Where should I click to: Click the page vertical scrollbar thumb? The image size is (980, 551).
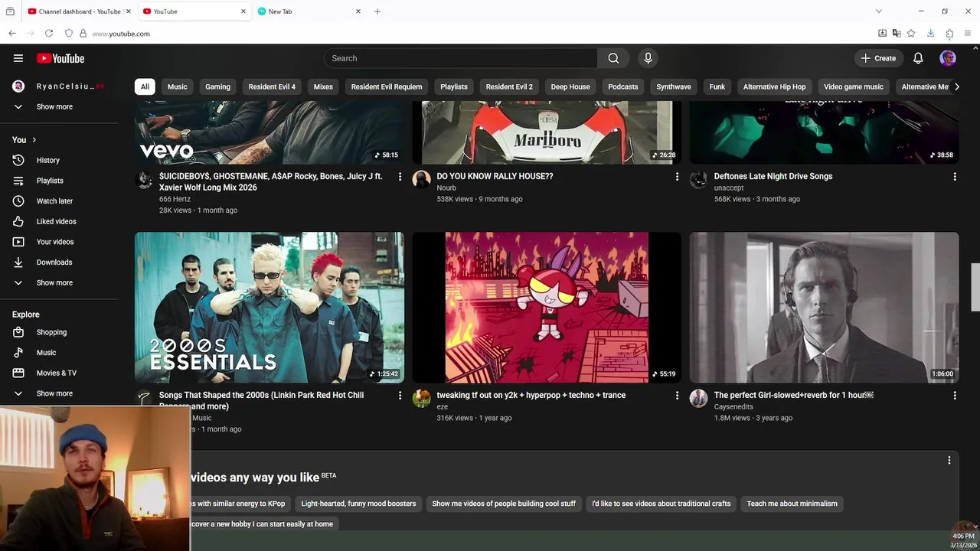tap(975, 287)
